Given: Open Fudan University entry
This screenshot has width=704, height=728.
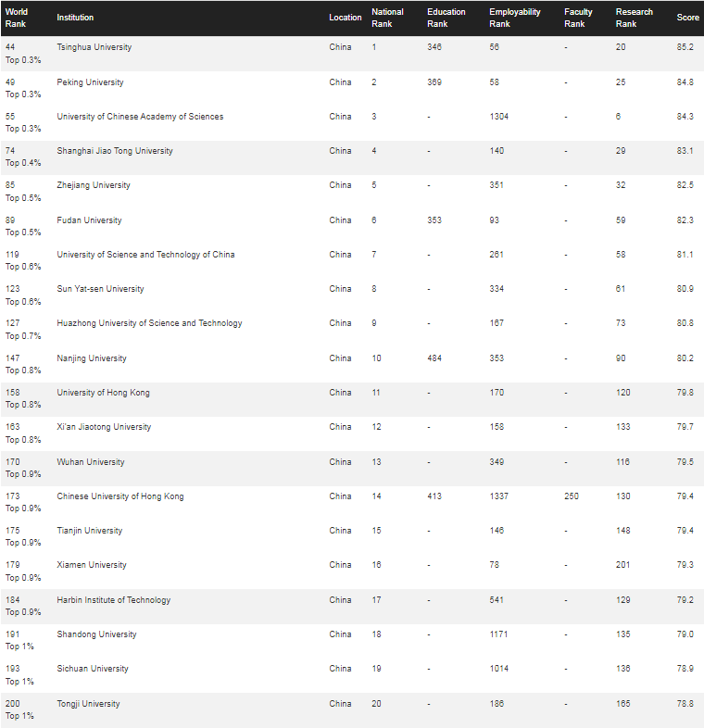Looking at the screenshot, I should (x=89, y=220).
